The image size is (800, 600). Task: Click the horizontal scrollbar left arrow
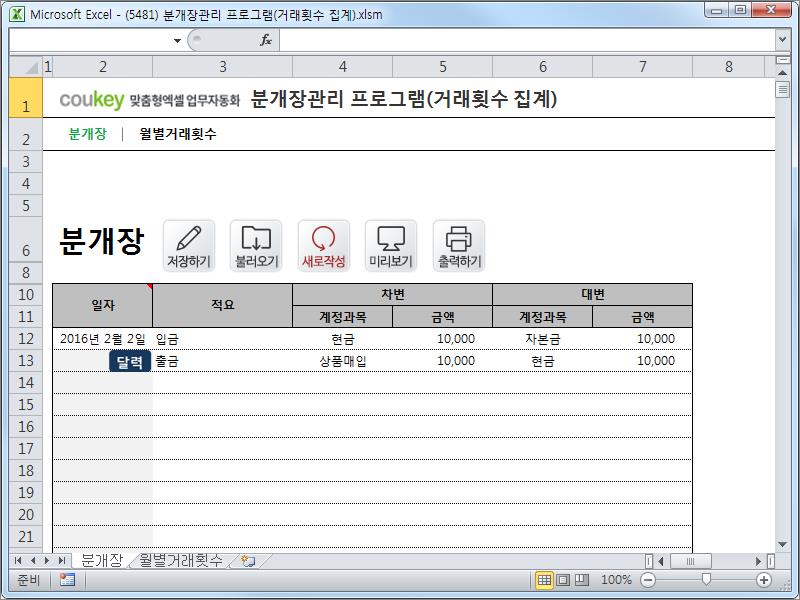661,561
